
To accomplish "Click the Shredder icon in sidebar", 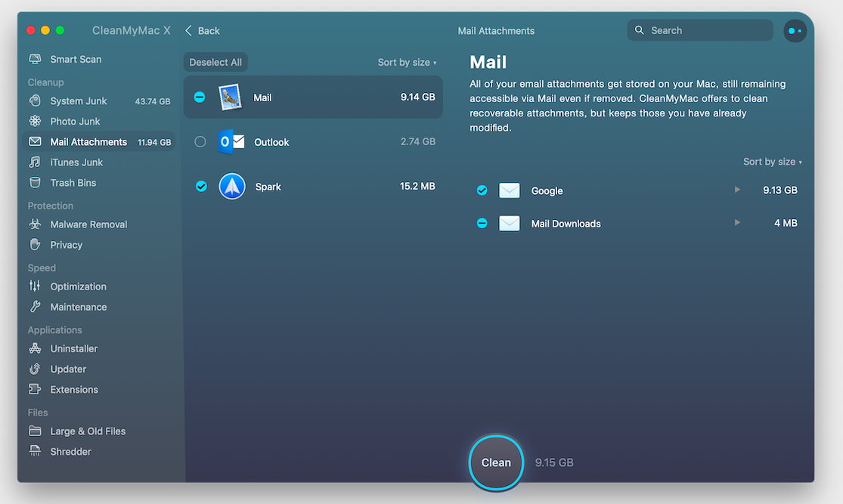I will [x=35, y=451].
